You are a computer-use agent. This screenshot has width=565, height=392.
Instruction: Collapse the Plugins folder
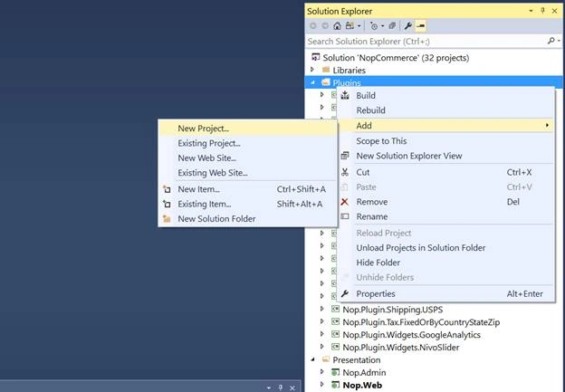[x=312, y=82]
